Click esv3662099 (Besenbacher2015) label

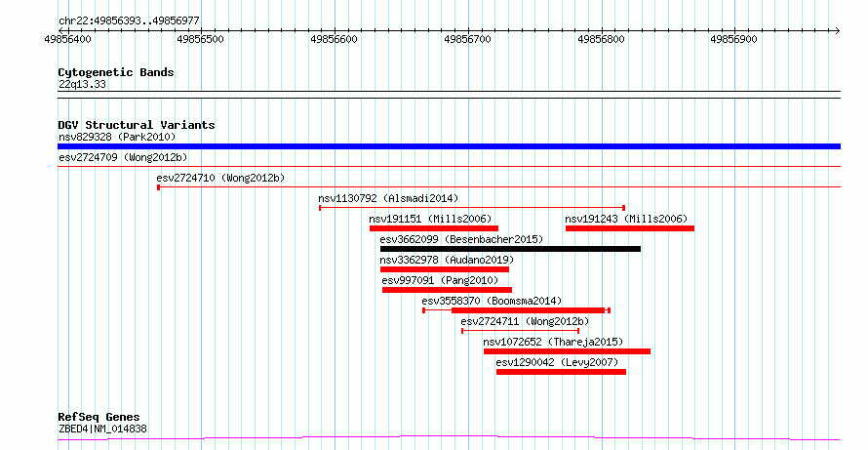pyautogui.click(x=461, y=239)
